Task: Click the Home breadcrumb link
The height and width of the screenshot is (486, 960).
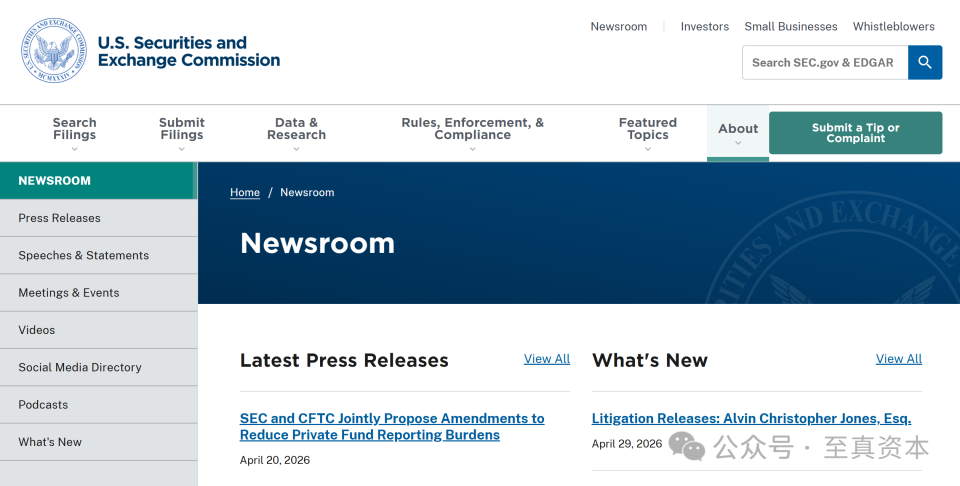Action: [245, 192]
